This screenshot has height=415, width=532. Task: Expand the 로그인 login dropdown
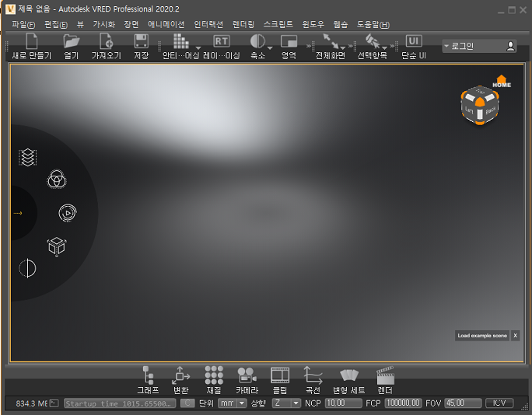tap(446, 46)
